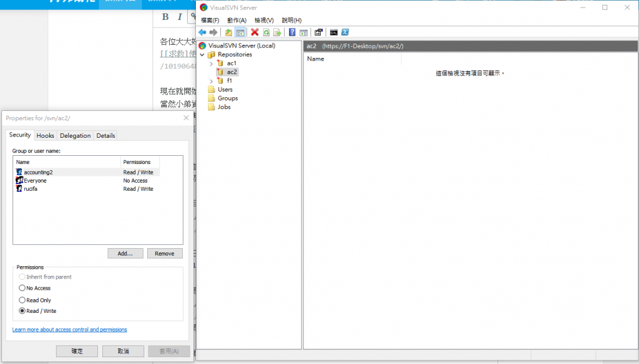The height and width of the screenshot is (364, 639).
Task: Toggle the Show/Hide action pane icon
Action: coord(304,32)
